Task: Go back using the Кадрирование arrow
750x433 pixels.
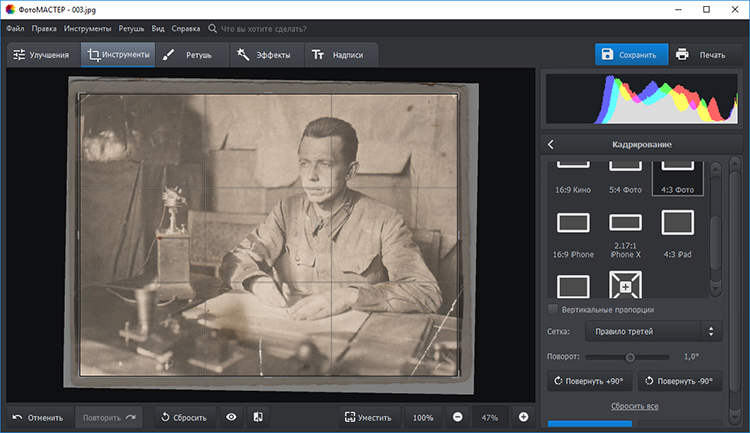Action: (x=551, y=145)
